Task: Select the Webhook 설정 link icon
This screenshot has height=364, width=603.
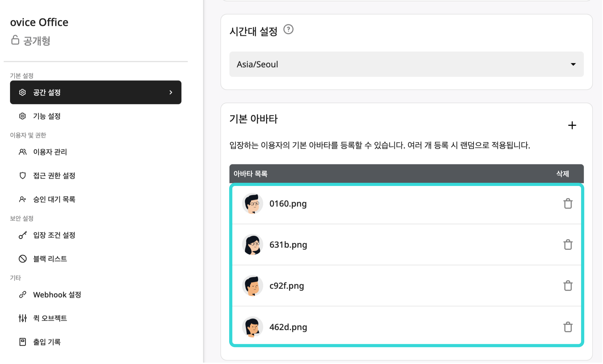Action: pyautogui.click(x=23, y=295)
